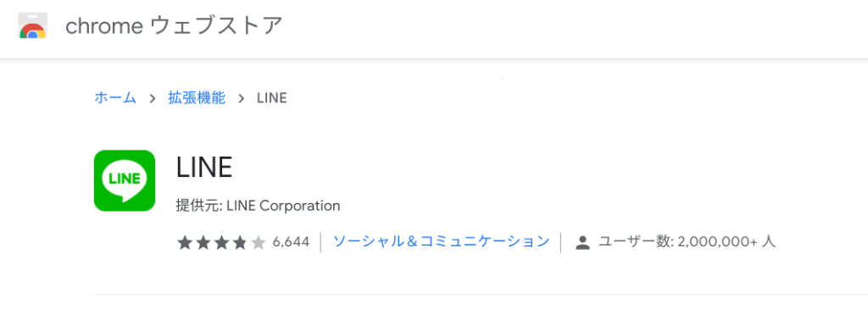This screenshot has width=868, height=314.
Task: Click the user count person icon
Action: (x=582, y=243)
